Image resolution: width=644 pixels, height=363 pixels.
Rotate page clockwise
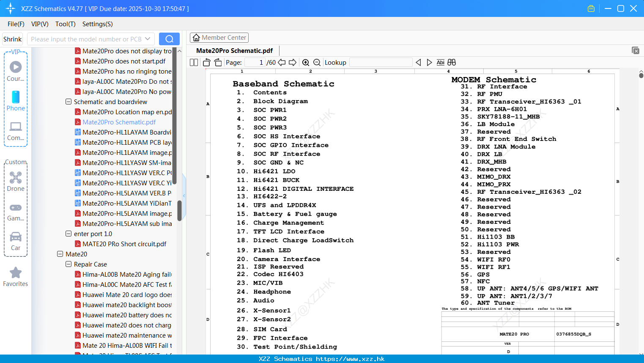coord(218,62)
